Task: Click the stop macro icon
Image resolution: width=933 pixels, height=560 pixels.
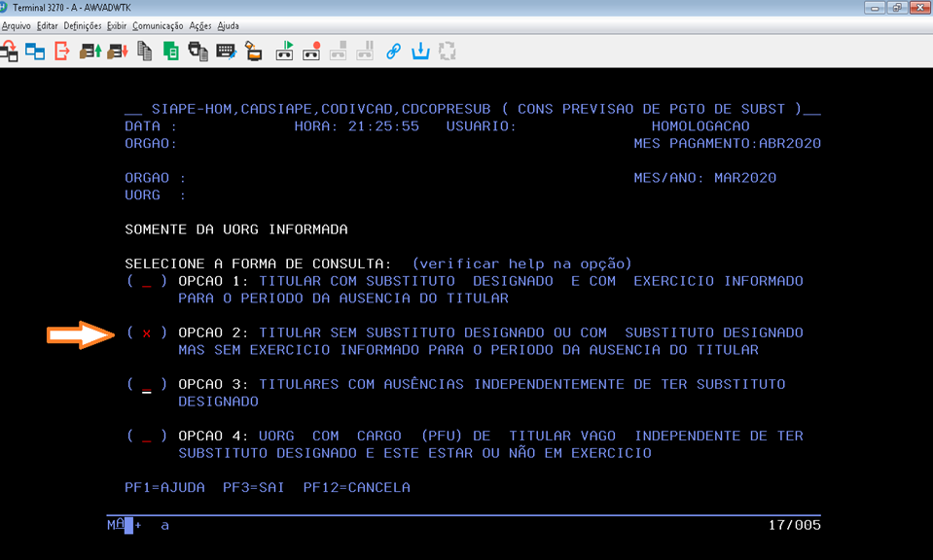Action: (338, 52)
